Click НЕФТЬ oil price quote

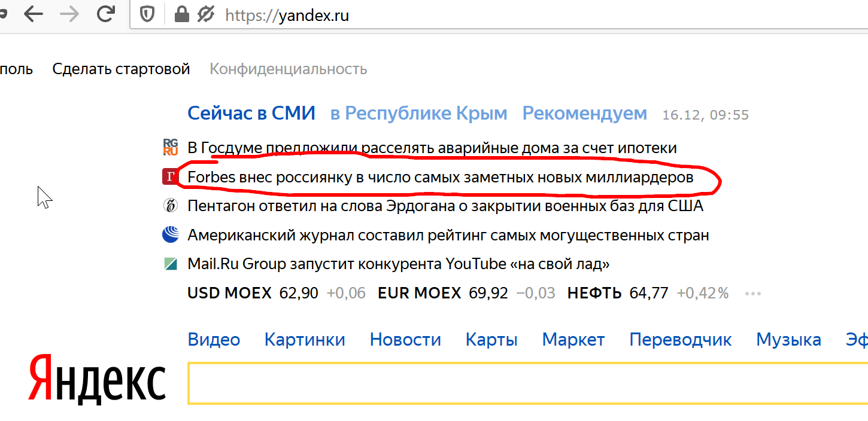(x=618, y=293)
